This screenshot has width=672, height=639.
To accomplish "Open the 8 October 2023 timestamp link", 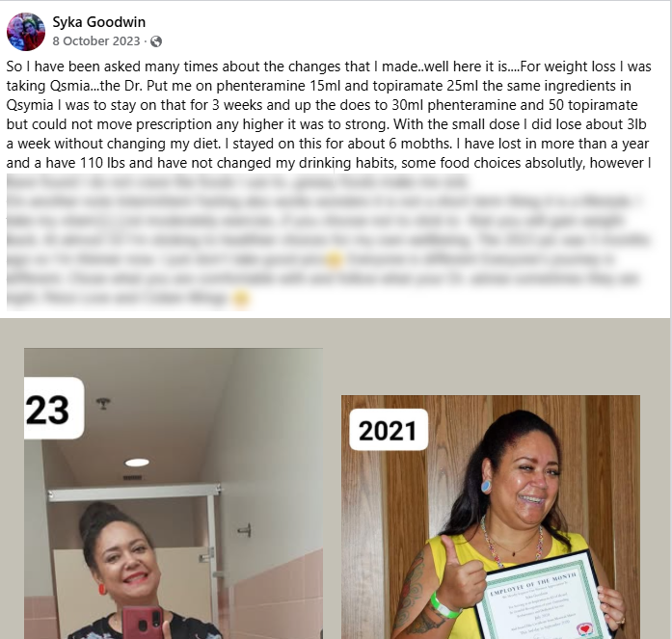I will (96, 41).
